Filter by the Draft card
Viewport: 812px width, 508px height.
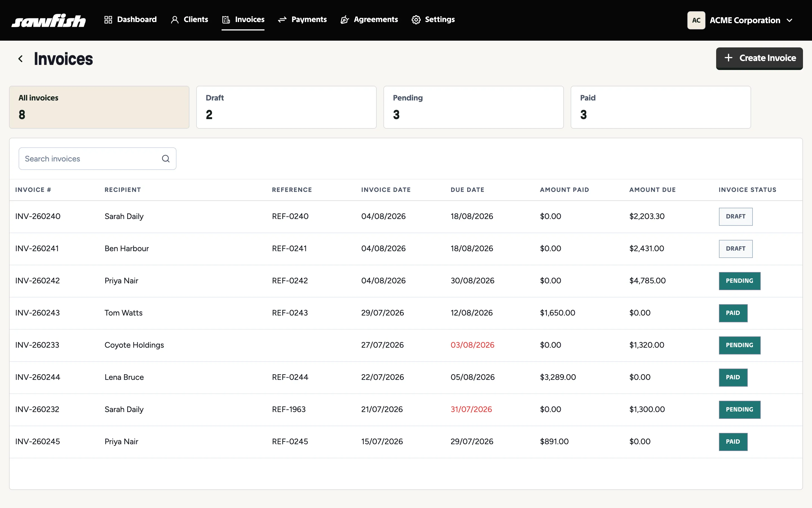tap(286, 107)
